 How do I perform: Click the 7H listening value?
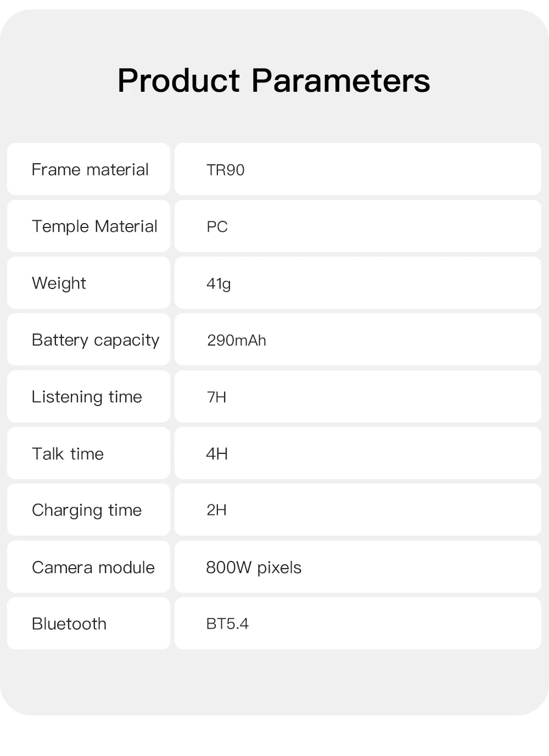tap(216, 397)
